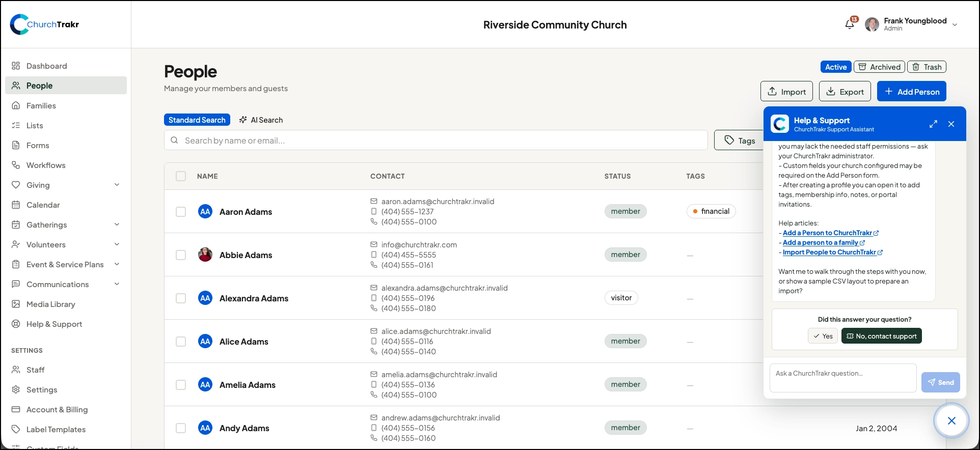The height and width of the screenshot is (450, 980).
Task: Click the Help & Support sidebar icon
Action: [x=16, y=324]
